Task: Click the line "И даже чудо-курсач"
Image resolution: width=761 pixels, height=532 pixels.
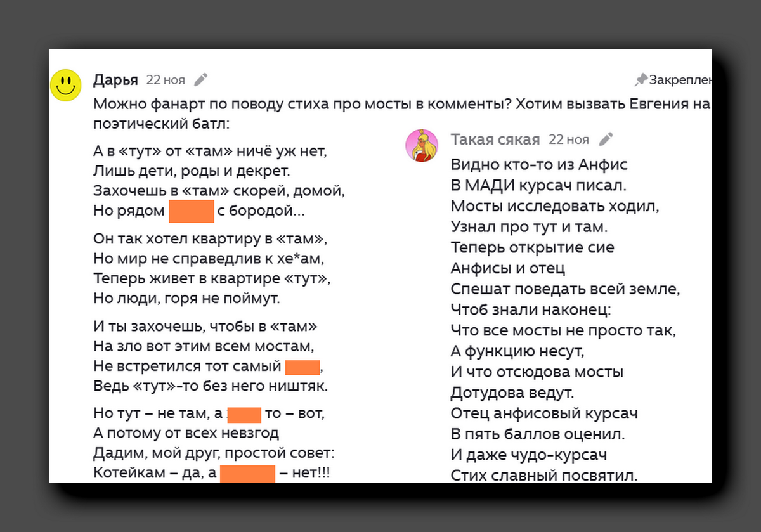Action: 529,455
